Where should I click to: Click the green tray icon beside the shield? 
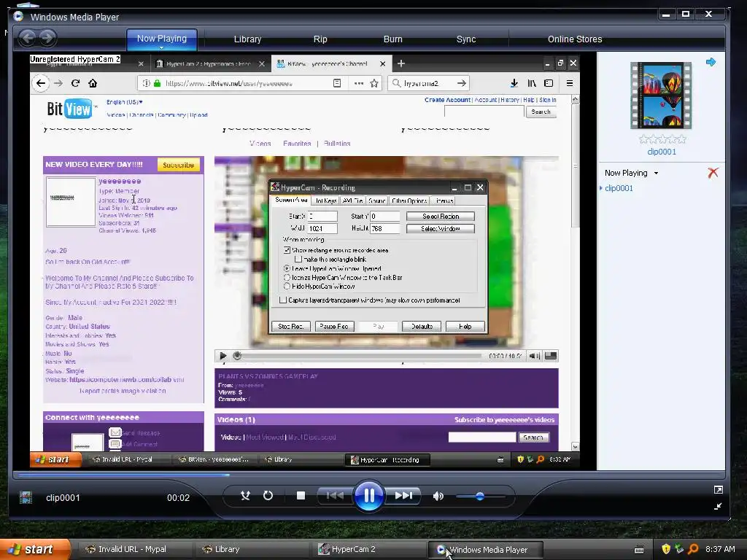(679, 549)
